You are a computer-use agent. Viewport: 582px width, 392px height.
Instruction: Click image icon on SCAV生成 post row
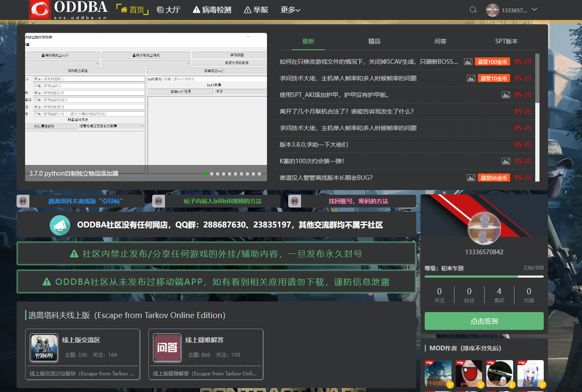468,62
